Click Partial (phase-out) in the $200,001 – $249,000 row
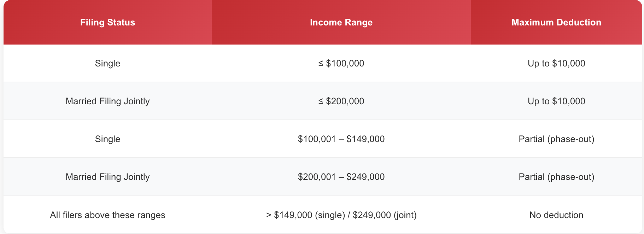The image size is (644, 234). point(556,177)
